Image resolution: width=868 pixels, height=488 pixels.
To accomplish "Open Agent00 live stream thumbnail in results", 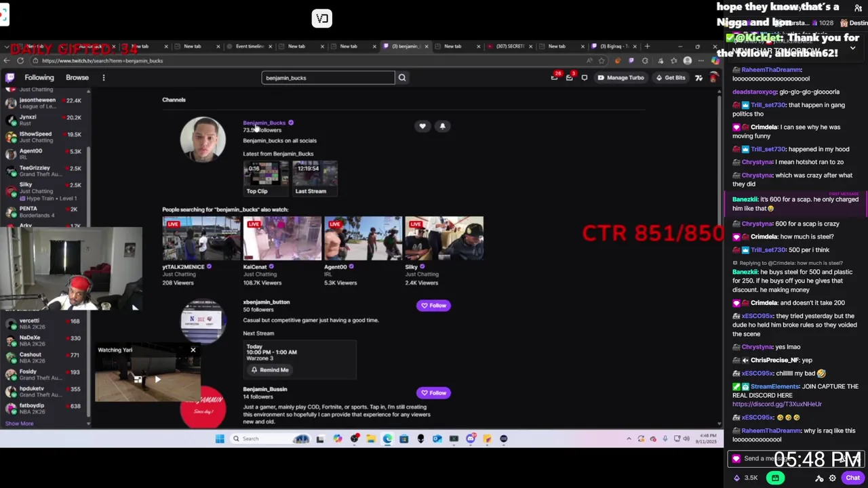I will coord(363,239).
